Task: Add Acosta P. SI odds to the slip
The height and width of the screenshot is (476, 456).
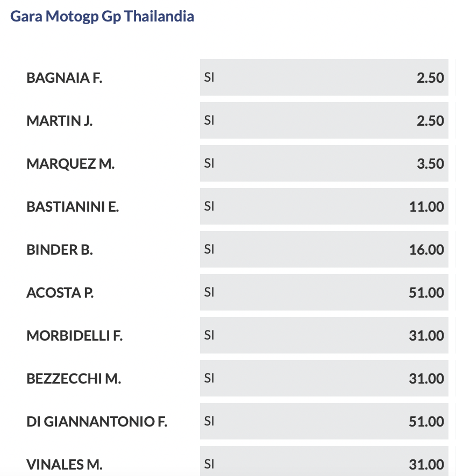Action: 324,292
